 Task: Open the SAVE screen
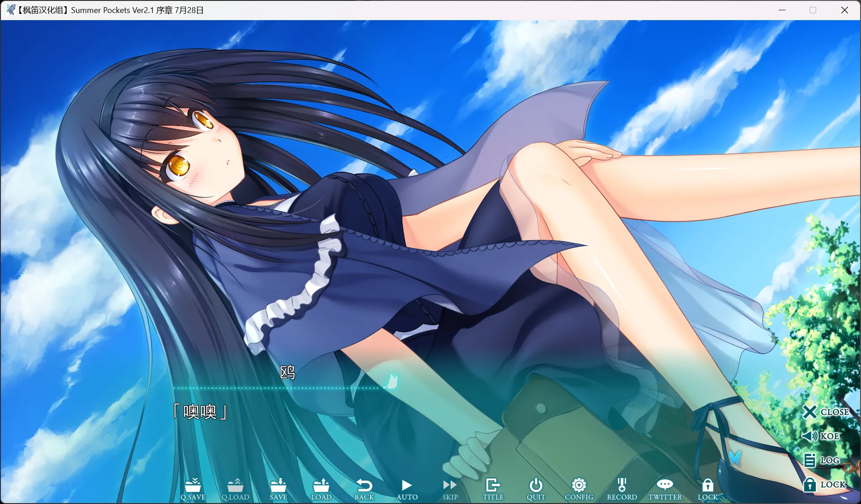click(278, 488)
